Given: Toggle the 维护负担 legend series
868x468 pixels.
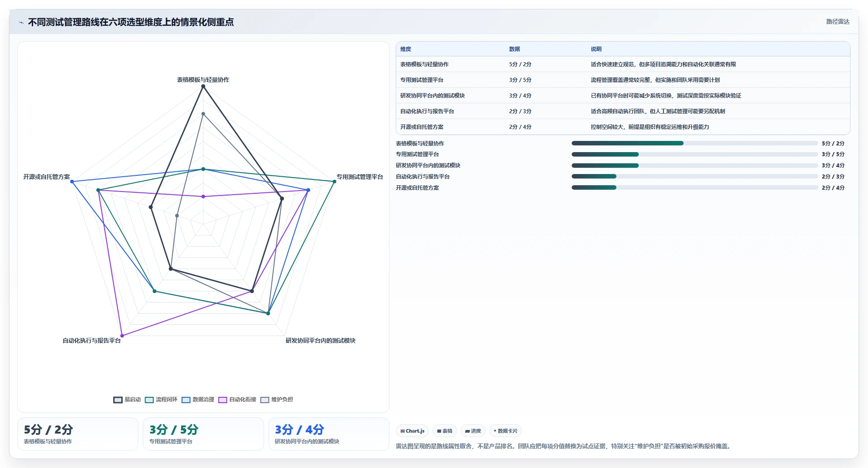Looking at the screenshot, I should [x=277, y=400].
